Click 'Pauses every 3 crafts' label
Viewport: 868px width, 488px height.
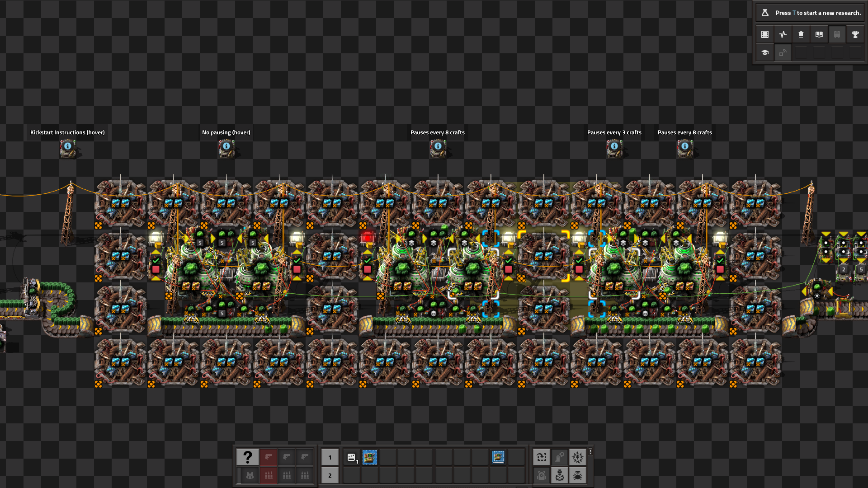[614, 132]
